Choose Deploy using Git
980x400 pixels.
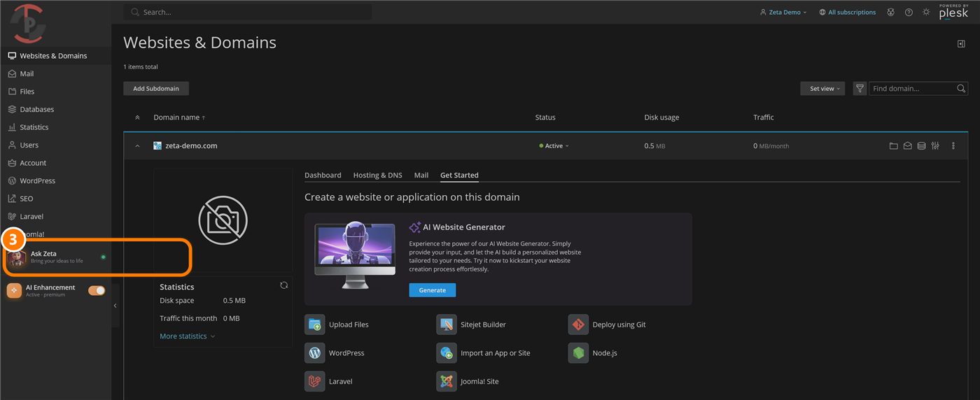pyautogui.click(x=607, y=324)
